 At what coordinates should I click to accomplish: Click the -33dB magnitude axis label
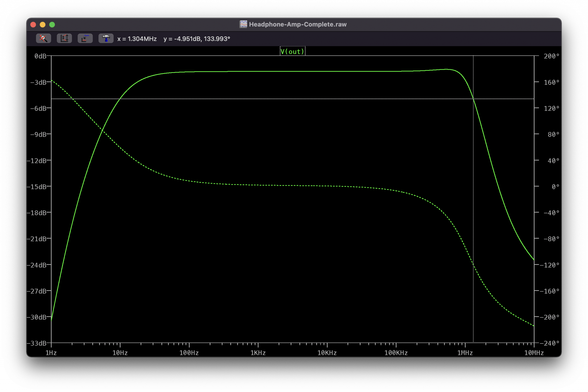point(36,343)
